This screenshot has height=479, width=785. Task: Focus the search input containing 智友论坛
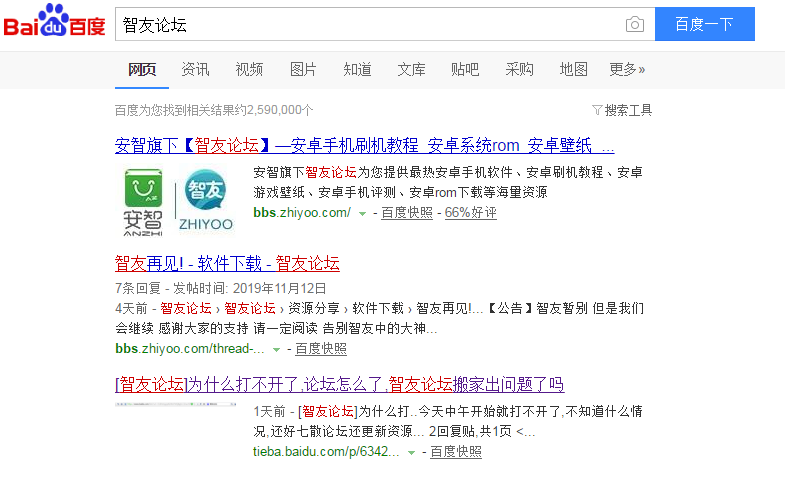point(385,24)
